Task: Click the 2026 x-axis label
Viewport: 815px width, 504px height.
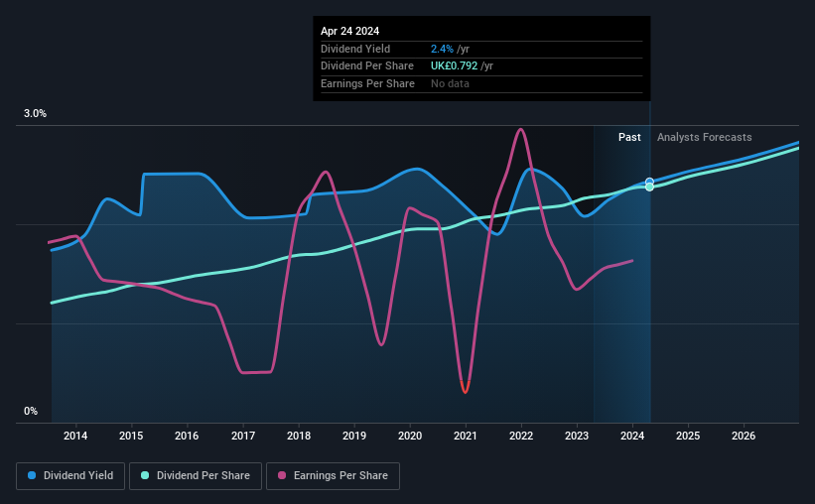Action: pos(744,436)
